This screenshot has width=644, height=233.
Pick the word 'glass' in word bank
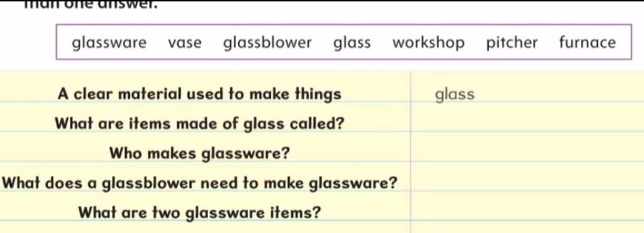[352, 43]
